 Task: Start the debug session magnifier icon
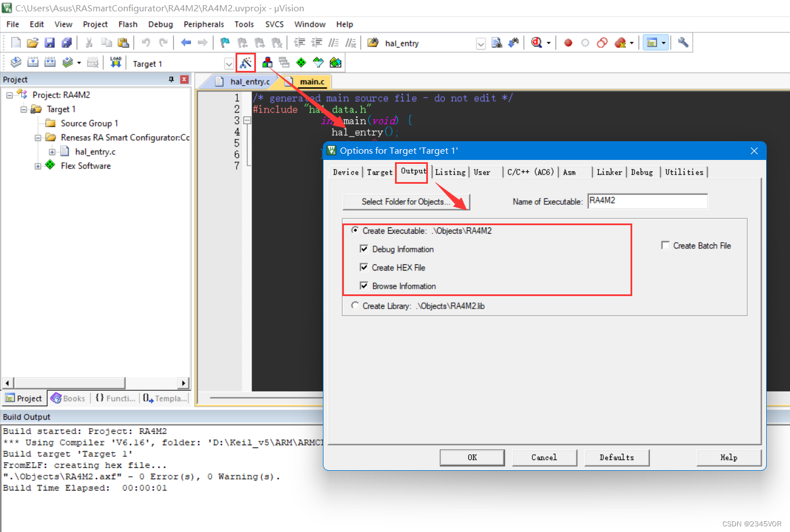click(536, 43)
